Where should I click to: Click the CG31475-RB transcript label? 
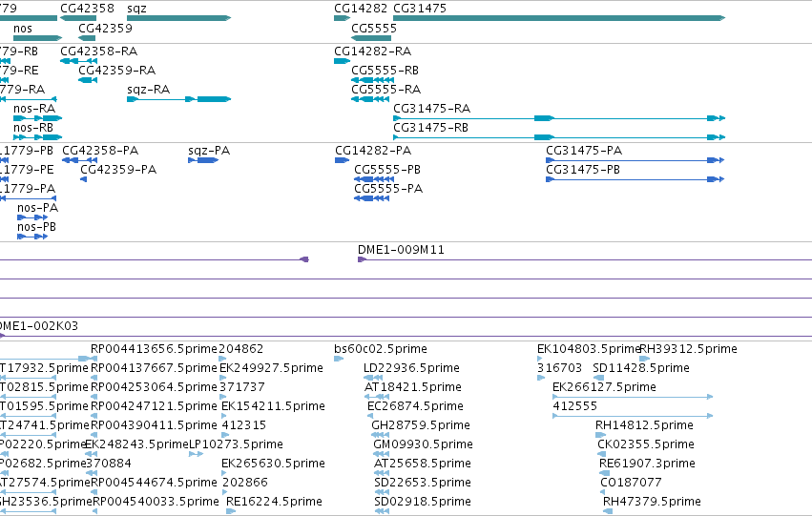(431, 128)
